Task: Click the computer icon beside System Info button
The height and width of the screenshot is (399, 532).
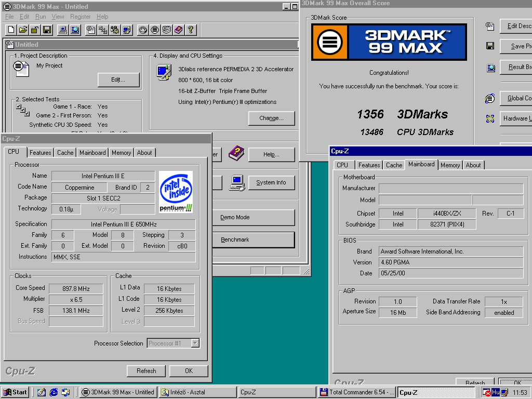Action: point(237,182)
